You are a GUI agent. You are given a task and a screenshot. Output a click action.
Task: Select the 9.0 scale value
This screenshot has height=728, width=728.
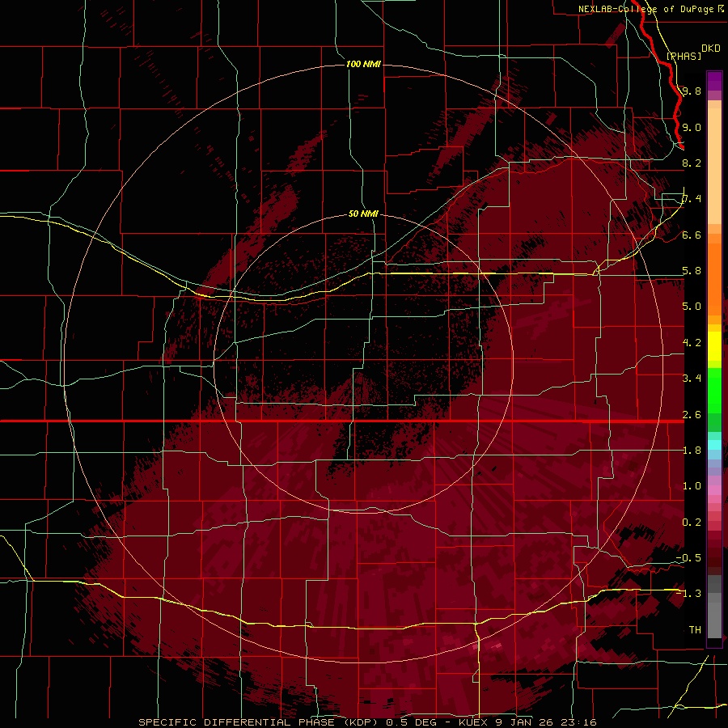click(x=692, y=127)
